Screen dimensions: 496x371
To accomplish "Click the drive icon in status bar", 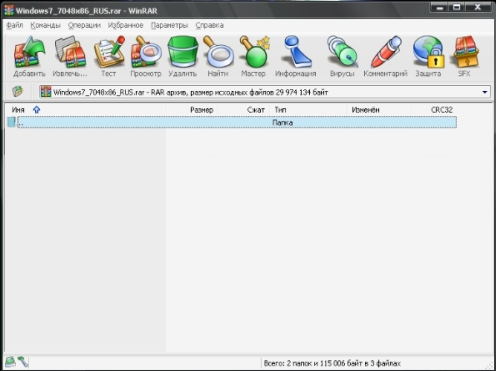I will click(10, 362).
